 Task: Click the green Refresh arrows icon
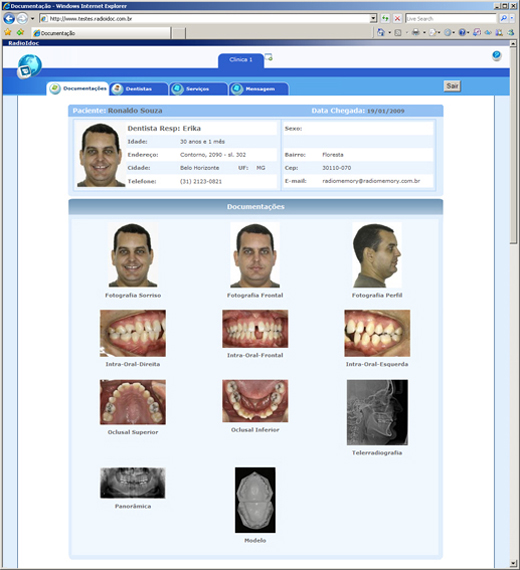point(385,19)
